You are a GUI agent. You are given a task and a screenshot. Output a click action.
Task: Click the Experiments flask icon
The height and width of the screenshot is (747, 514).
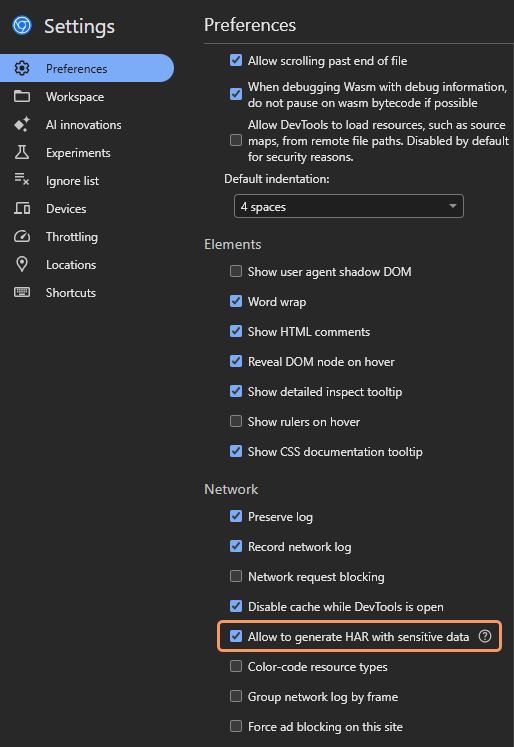(x=22, y=152)
